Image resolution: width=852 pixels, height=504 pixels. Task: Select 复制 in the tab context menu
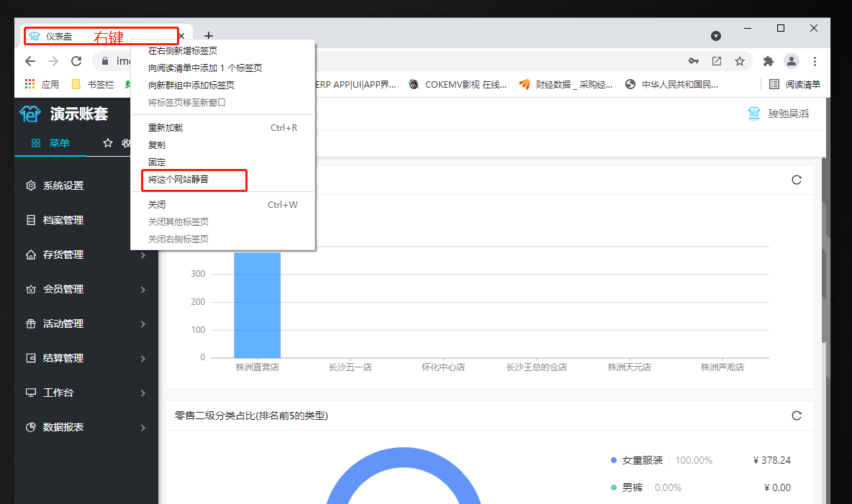coord(223,145)
